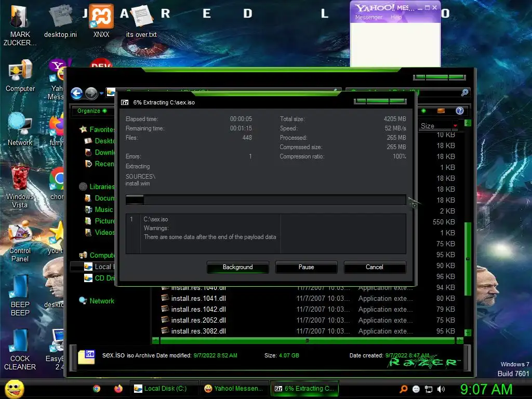
Task: Click the clock showing 9:07 AM
Action: (x=486, y=390)
